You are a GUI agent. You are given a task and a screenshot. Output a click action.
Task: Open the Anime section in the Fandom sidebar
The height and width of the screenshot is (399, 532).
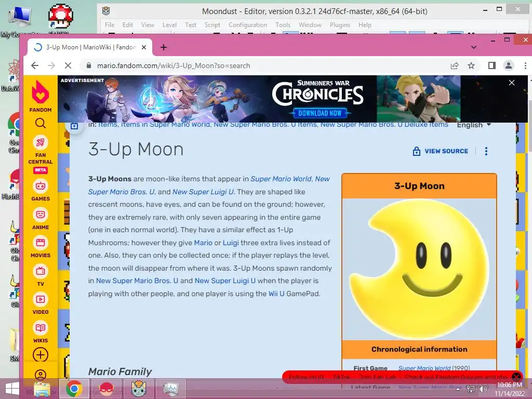coord(41,219)
